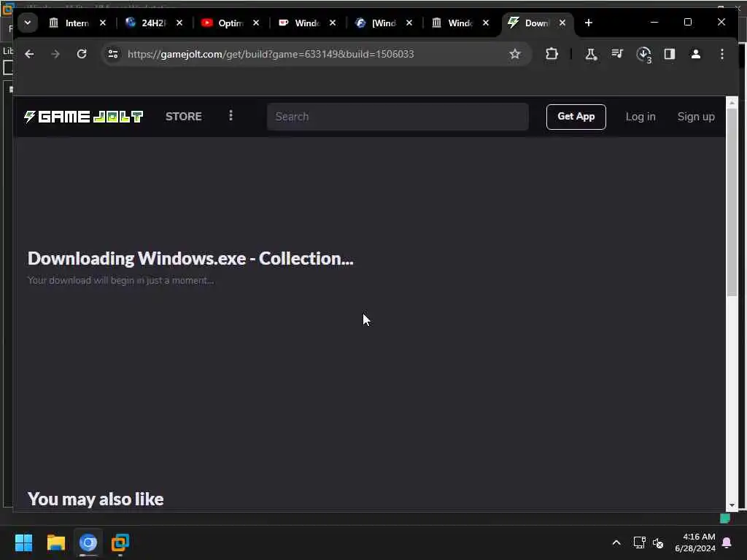This screenshot has width=747, height=560.
Task: Click the scrollbar down arrow
Action: click(732, 505)
